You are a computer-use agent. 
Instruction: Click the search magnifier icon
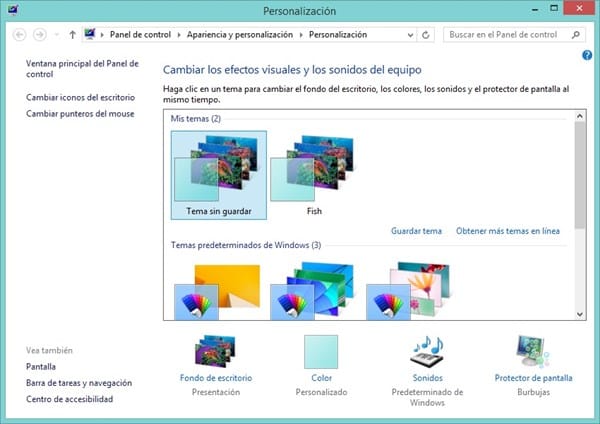coord(576,35)
